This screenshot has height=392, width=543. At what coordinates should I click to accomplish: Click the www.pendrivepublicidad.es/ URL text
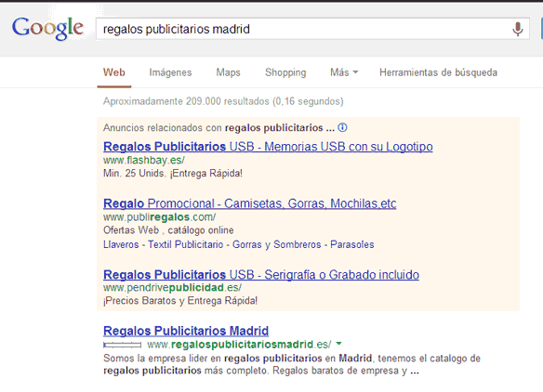click(172, 288)
